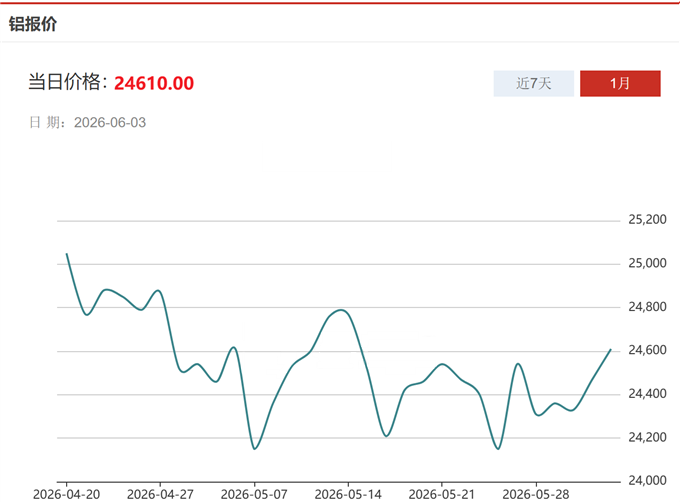Image resolution: width=680 pixels, height=502 pixels.
Task: Click the 24,800 axis label
Action: [x=647, y=307]
